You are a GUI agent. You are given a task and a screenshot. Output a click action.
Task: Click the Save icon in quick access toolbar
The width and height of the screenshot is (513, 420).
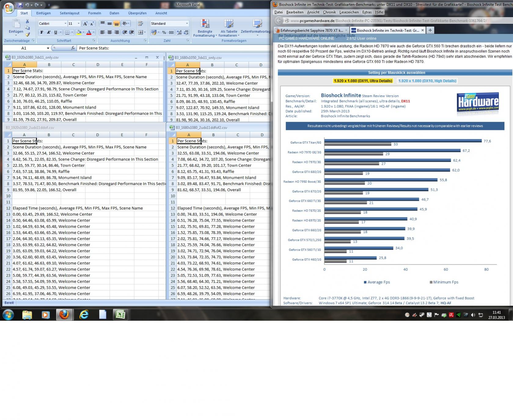[20, 5]
